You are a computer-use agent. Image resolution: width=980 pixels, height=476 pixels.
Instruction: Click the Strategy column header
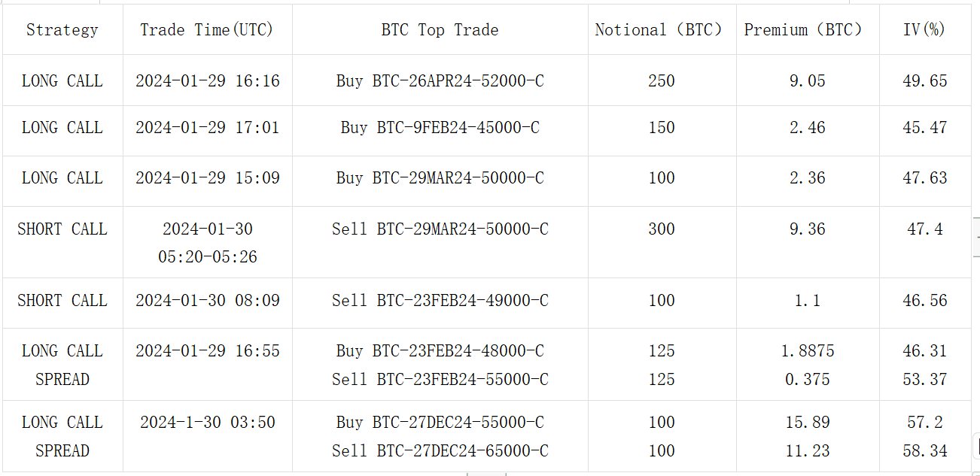(62, 30)
